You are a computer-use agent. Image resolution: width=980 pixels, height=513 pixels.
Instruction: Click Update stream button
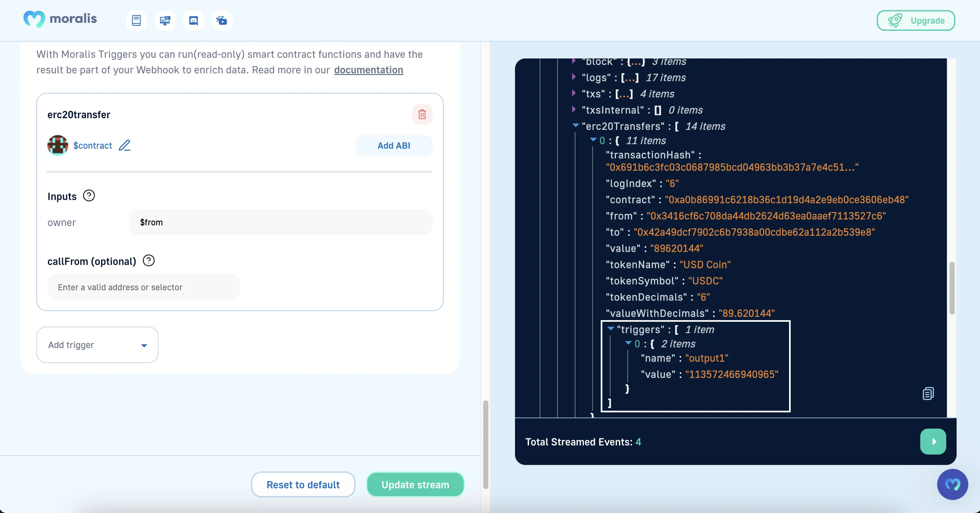415,484
